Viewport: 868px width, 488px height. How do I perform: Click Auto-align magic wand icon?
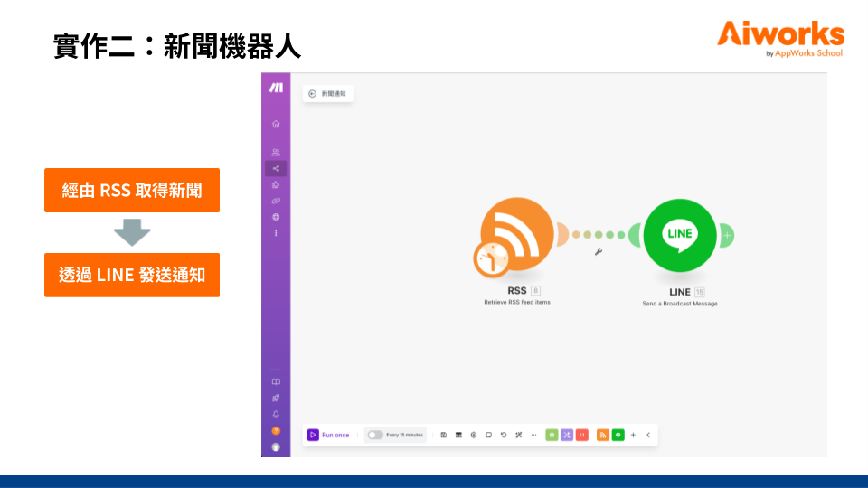coord(519,435)
